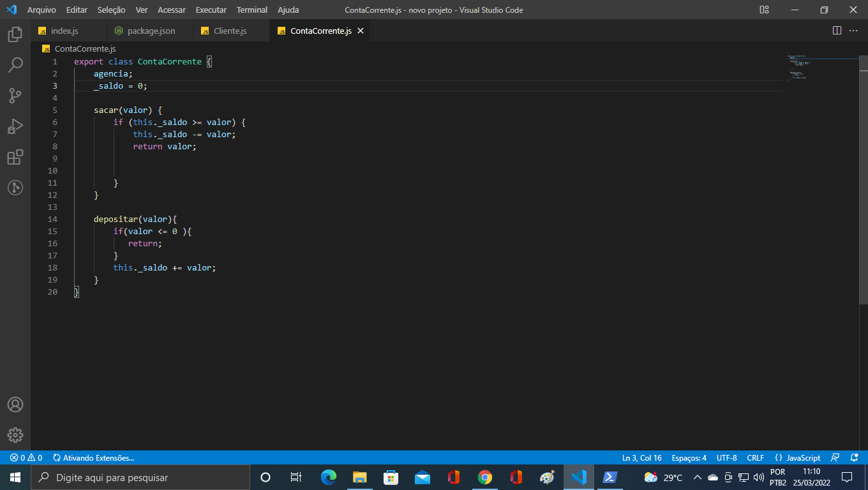Open the Mail app from taskbar
Image resolution: width=868 pixels, height=490 pixels.
coord(422,477)
